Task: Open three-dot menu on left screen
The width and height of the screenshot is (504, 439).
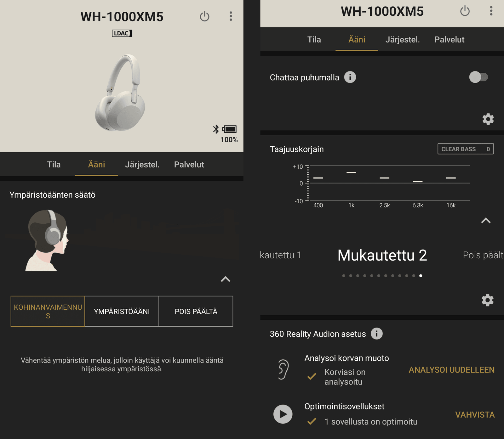Action: [231, 16]
